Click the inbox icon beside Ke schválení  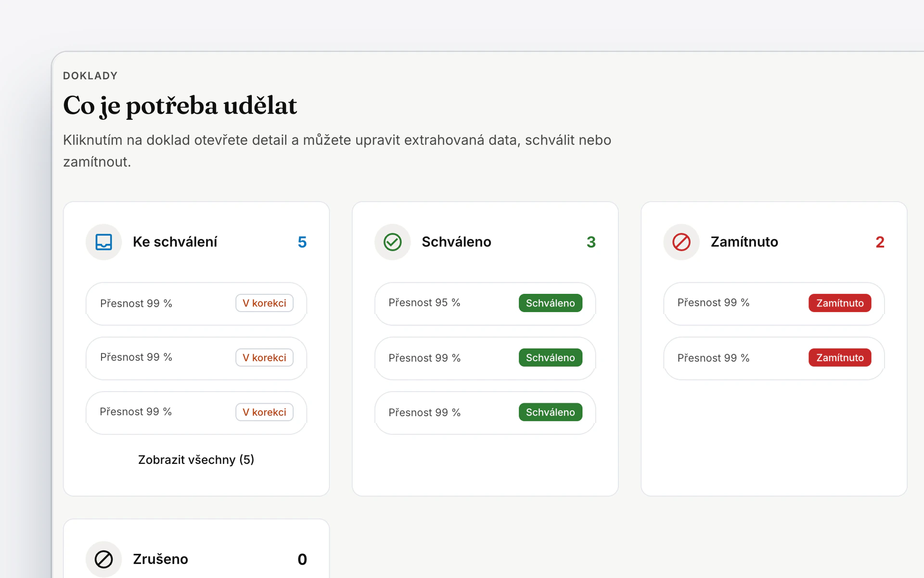103,242
